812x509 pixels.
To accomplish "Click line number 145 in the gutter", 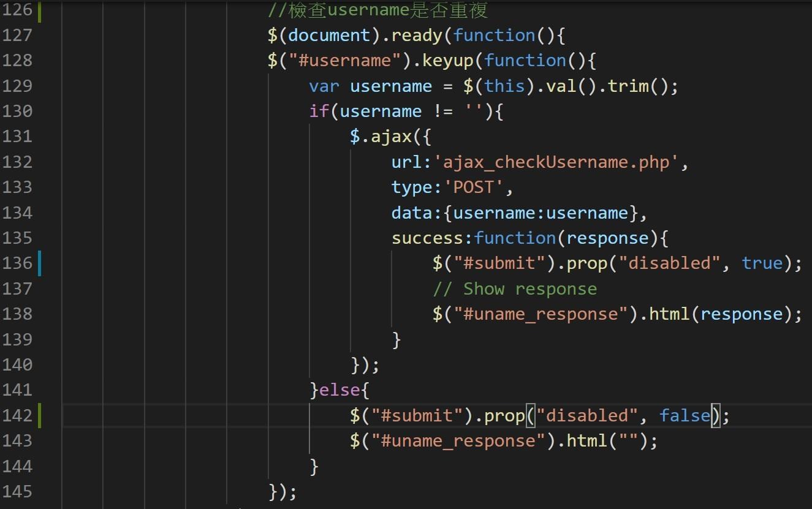I will [x=17, y=491].
